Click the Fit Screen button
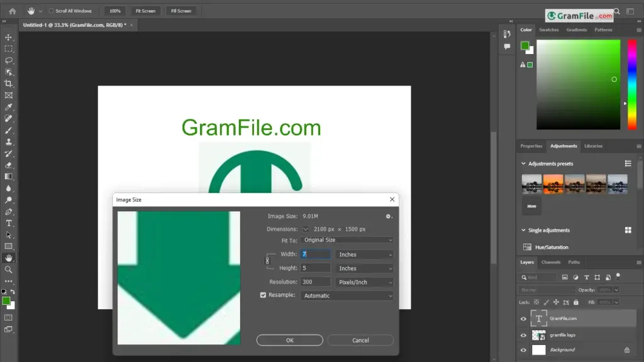This screenshot has height=362, width=644. click(145, 11)
